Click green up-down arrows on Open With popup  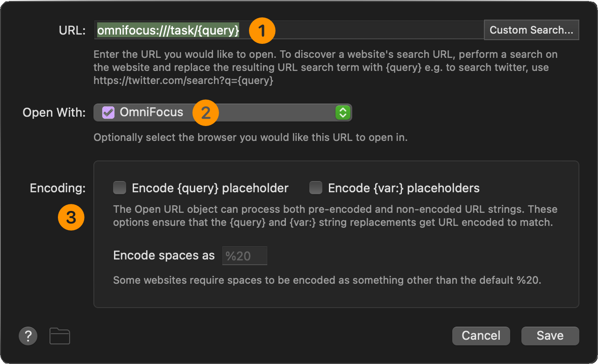pyautogui.click(x=342, y=112)
